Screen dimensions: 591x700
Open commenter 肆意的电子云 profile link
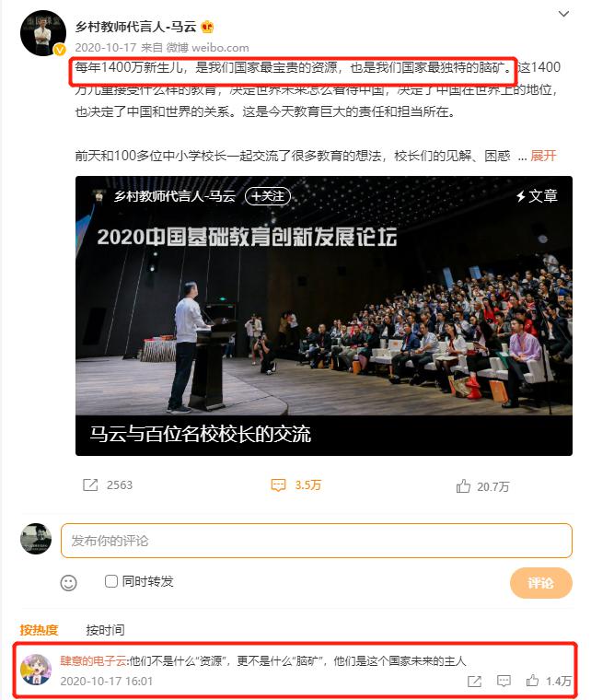coord(94,660)
